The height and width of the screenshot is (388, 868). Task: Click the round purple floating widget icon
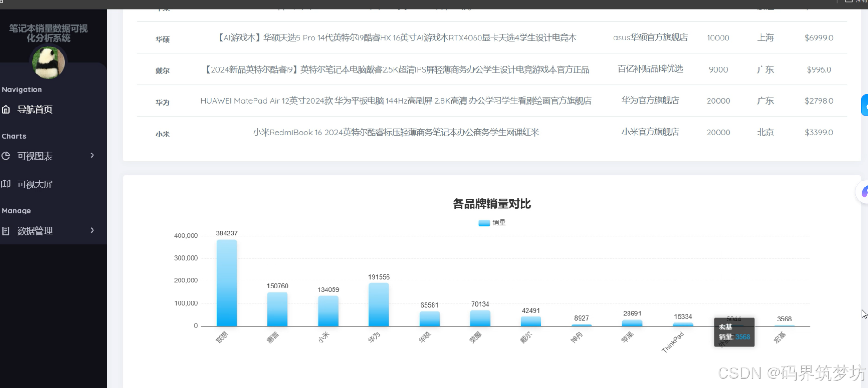pos(864,192)
